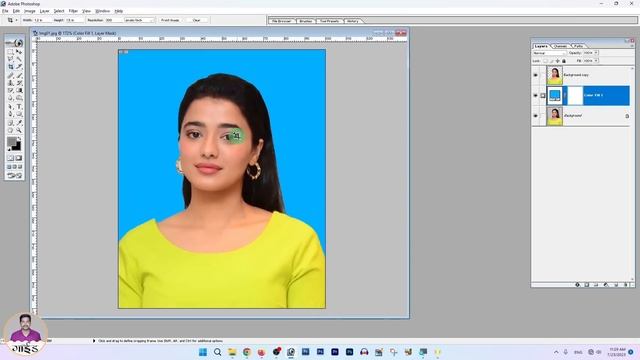Select the Hand tool
Viewport: 640px width, 360px height.
[11, 130]
